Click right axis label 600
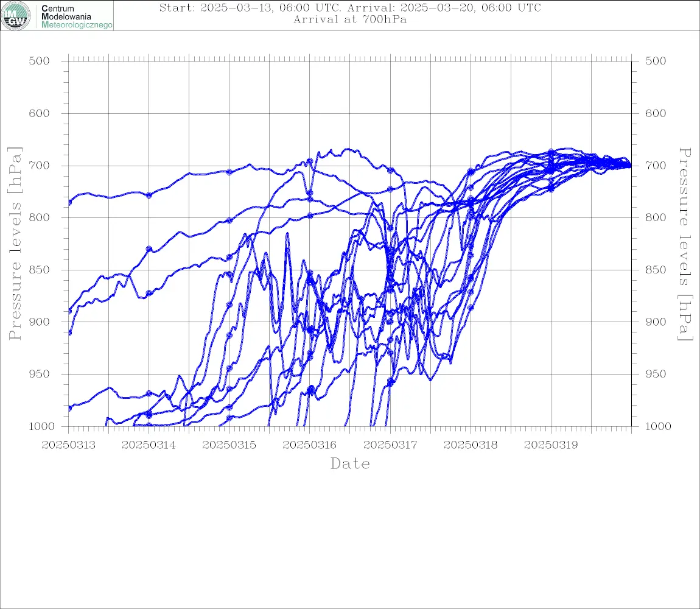 click(656, 113)
